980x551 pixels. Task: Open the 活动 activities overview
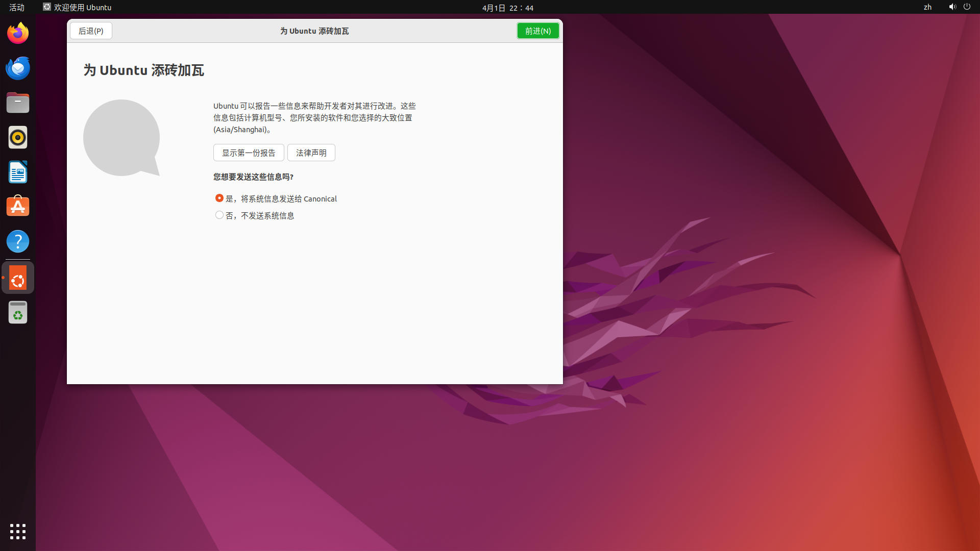coord(17,7)
